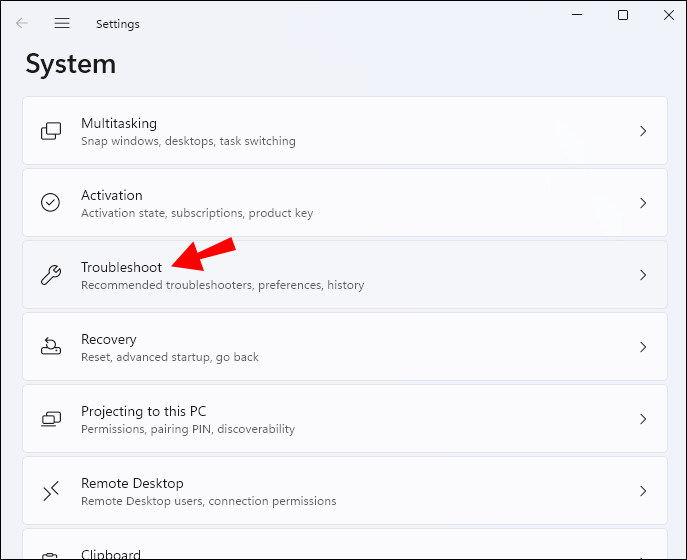Click the Activation checkmark icon

50,203
